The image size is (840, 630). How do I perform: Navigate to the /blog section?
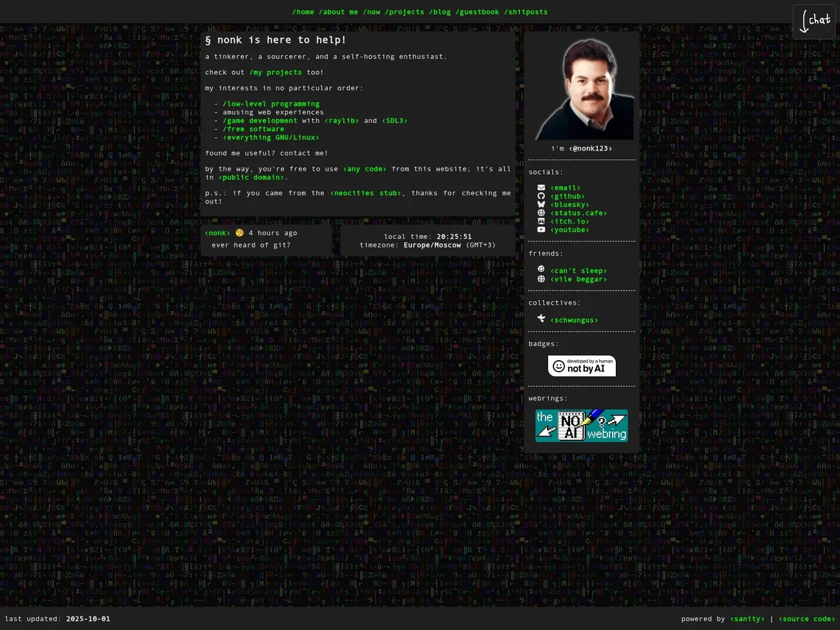(441, 12)
